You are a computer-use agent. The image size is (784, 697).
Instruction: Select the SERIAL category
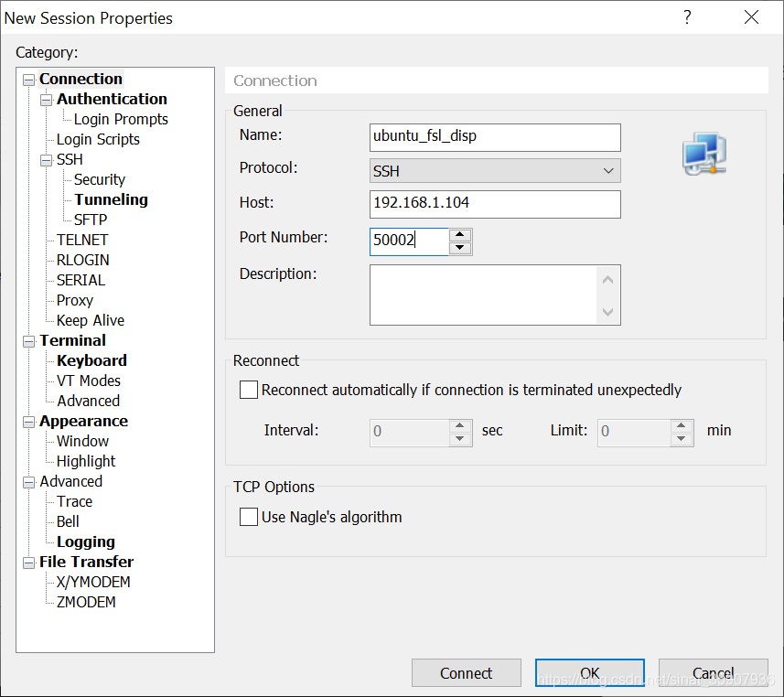[81, 280]
